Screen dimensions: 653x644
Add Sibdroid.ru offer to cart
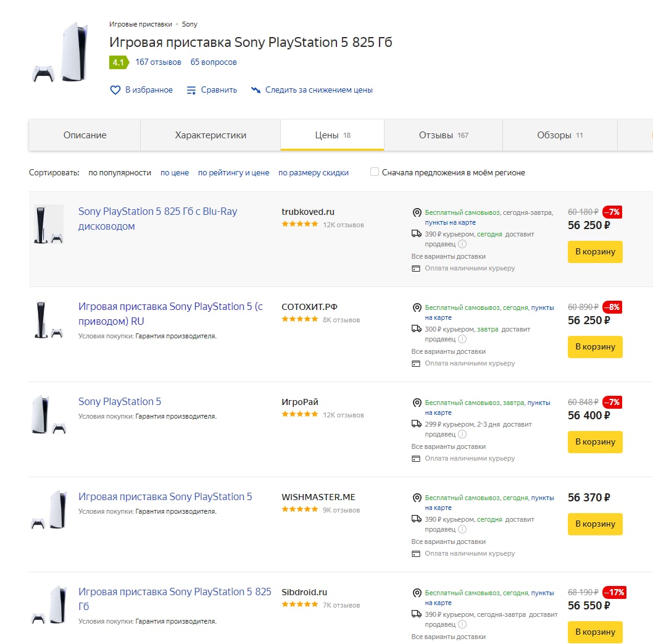[595, 632]
